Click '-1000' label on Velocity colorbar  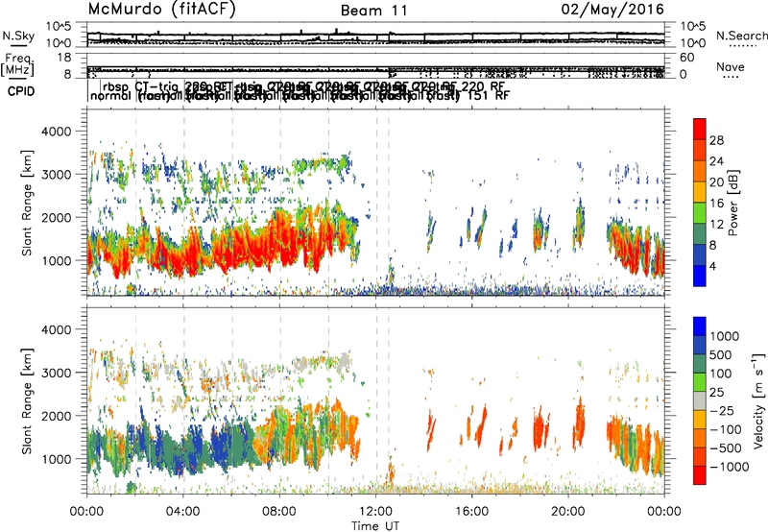click(x=729, y=467)
